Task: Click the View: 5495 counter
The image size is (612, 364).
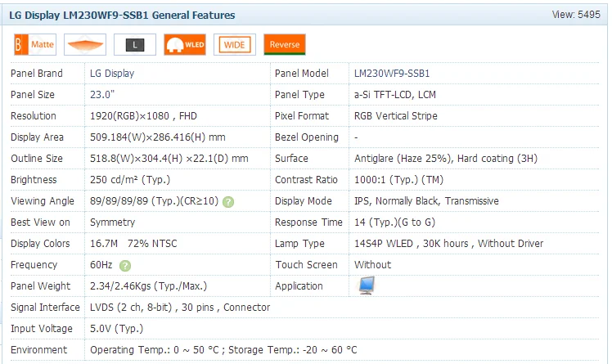Action: tap(576, 15)
